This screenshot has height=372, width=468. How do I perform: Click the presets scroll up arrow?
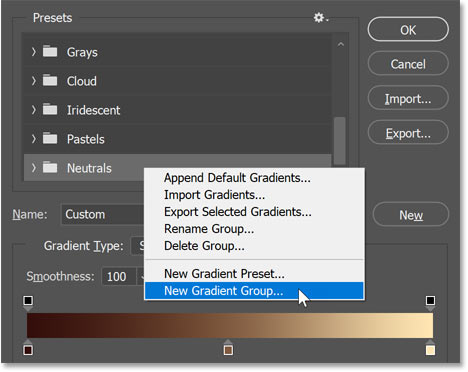(x=340, y=44)
